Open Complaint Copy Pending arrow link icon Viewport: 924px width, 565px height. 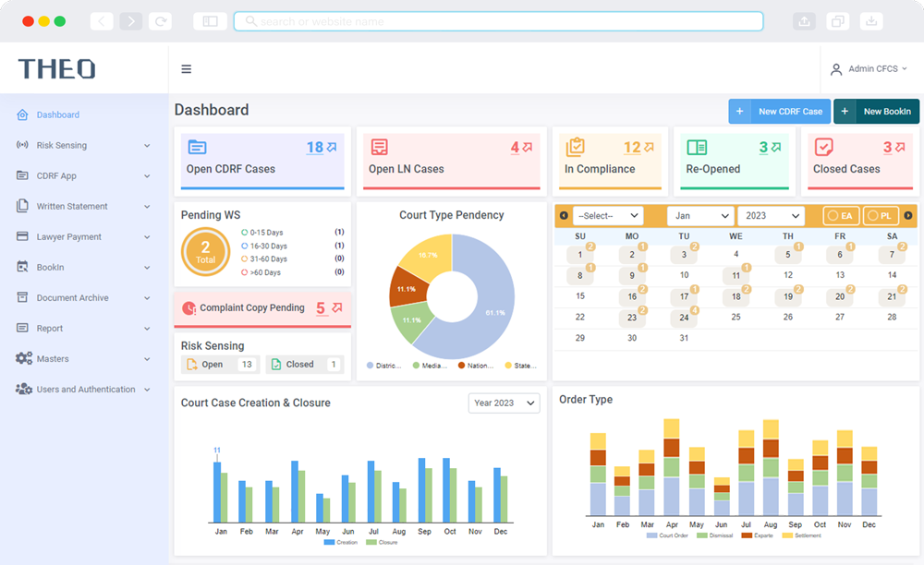[337, 307]
